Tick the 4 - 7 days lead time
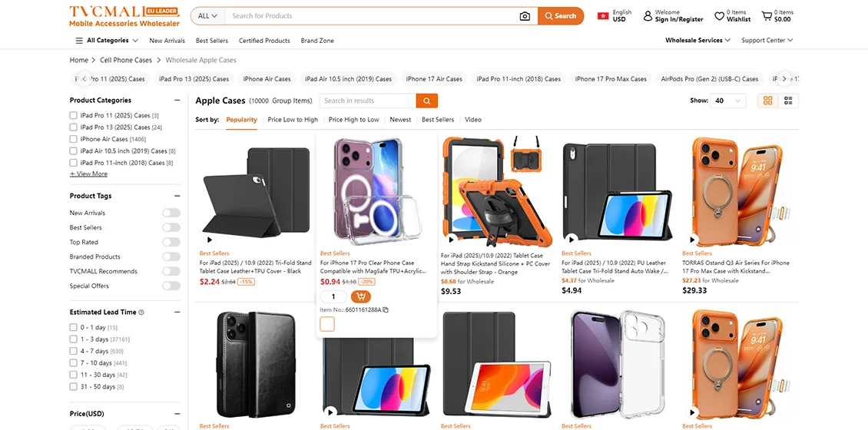Screen dimensions: 868x430 click(74, 351)
